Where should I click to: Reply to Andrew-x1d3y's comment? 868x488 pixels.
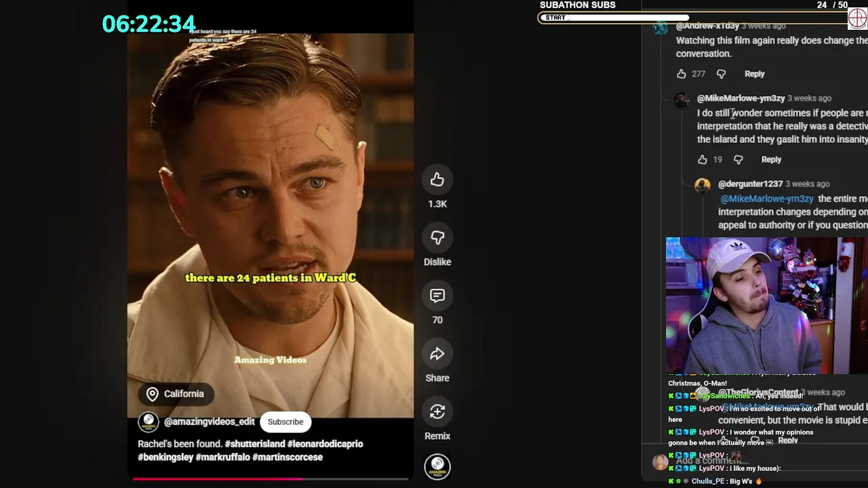(754, 74)
